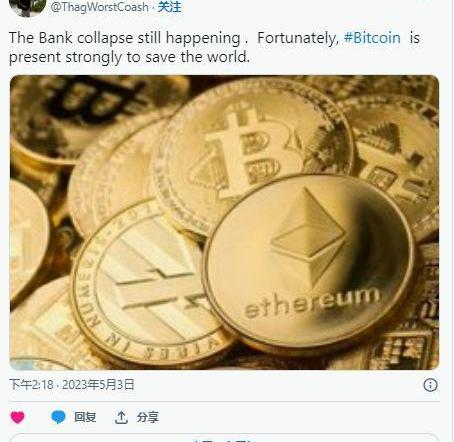Click the engraved "ethereum" word on the coin
This screenshot has height=442, width=454.
click(312, 303)
